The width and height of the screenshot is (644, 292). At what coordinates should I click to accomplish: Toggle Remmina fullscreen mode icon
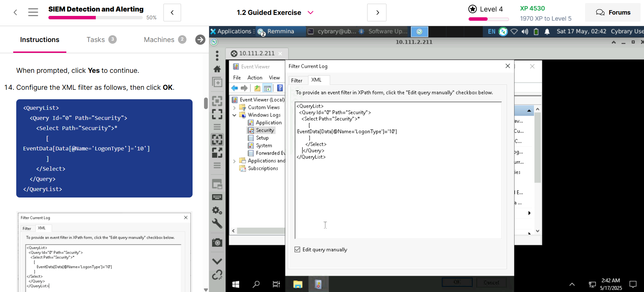[217, 114]
